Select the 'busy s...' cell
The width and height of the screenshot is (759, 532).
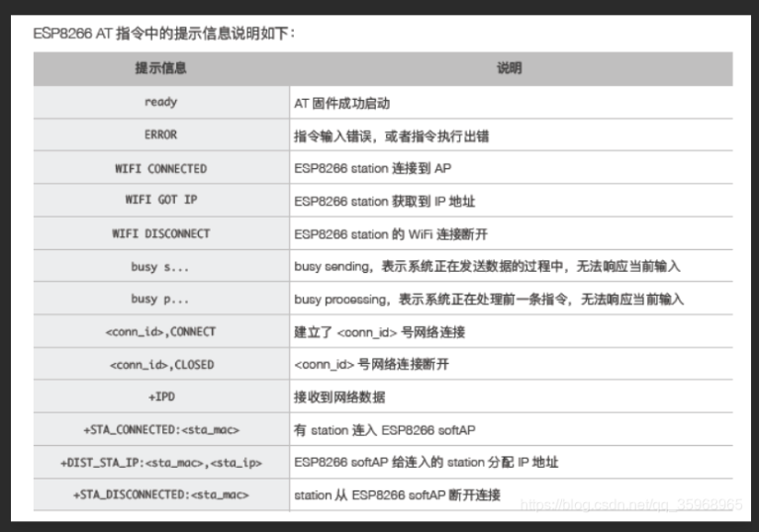159,266
